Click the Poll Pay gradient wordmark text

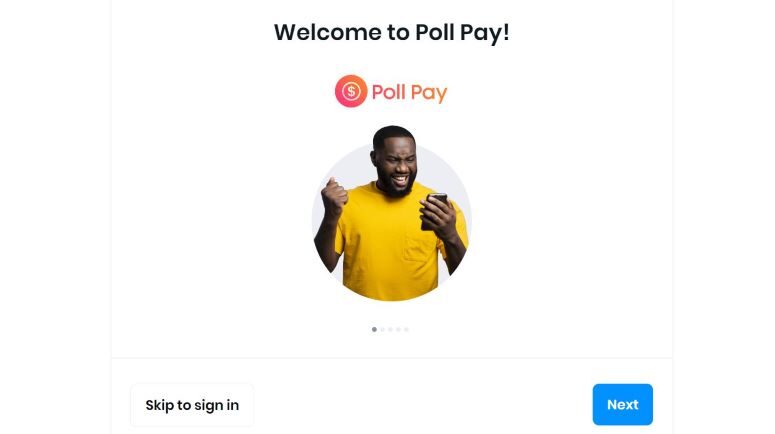tap(409, 92)
